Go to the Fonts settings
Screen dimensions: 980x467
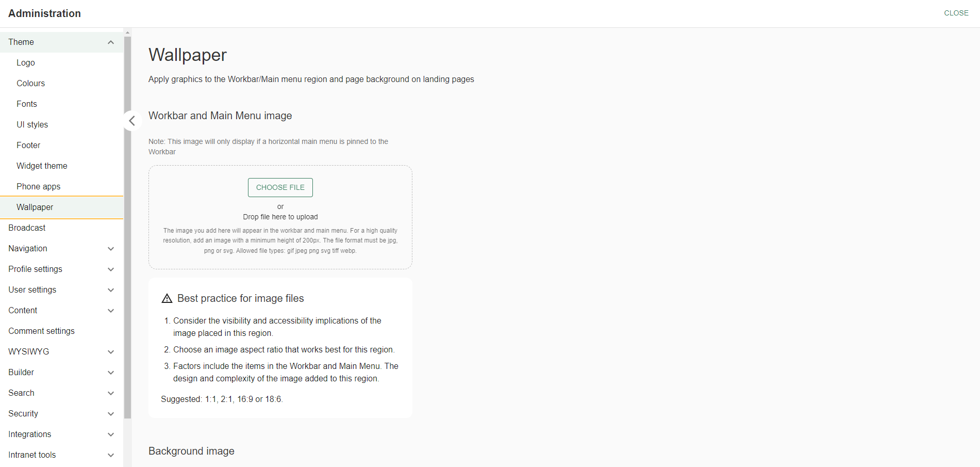click(x=27, y=104)
